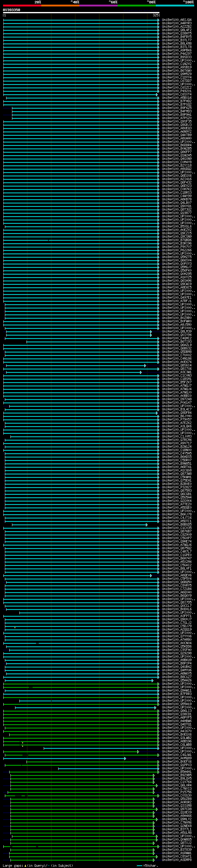
Task: Click the white query sequence bar
Action: pyautogui.click(x=81, y=12)
